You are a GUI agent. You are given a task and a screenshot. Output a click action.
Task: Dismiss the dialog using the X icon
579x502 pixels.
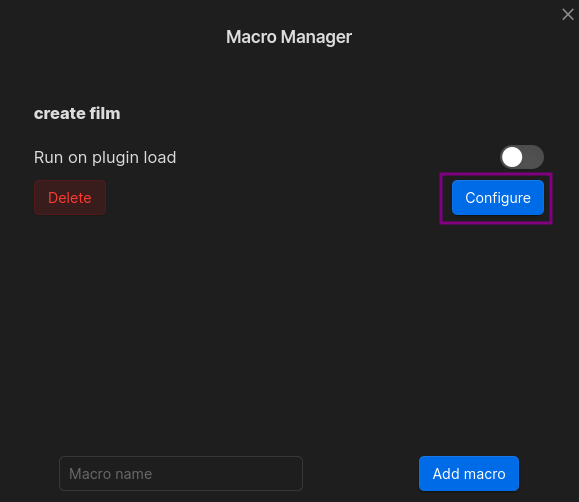click(568, 14)
